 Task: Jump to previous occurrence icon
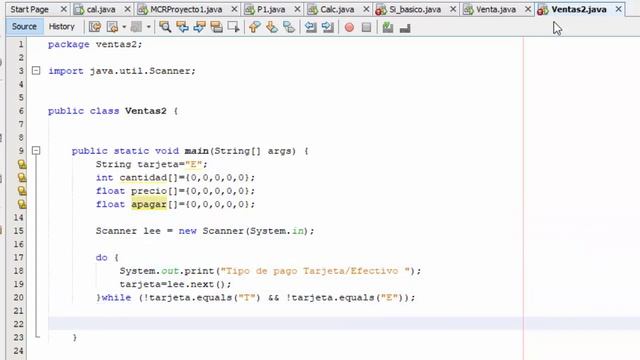pyautogui.click(x=182, y=27)
